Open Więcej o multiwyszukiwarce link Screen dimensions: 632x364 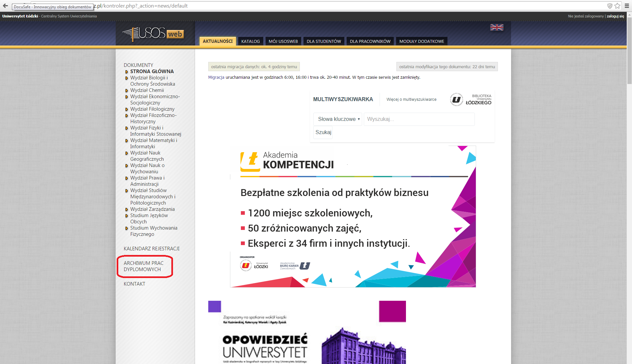tap(411, 99)
